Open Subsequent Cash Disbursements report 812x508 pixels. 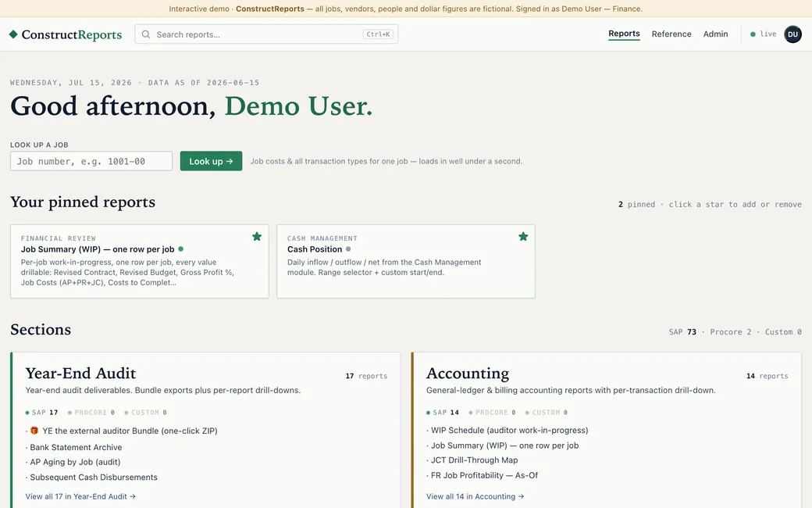[93, 477]
